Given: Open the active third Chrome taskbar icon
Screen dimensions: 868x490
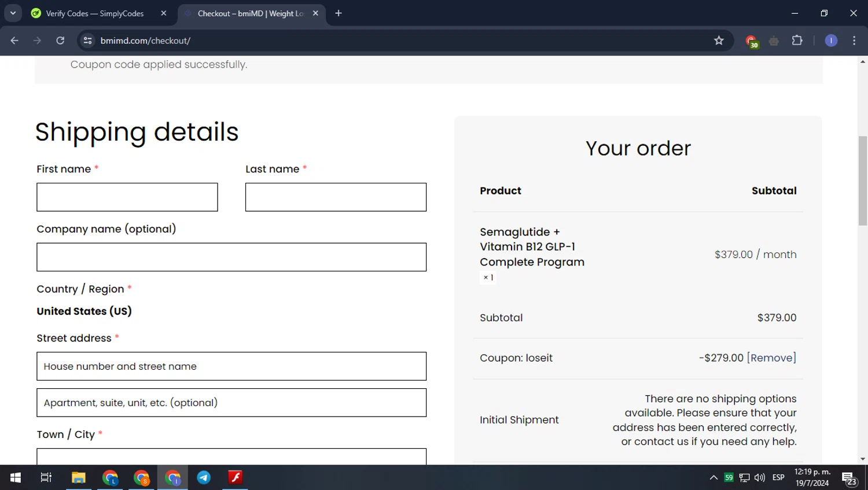Looking at the screenshot, I should coord(172,477).
